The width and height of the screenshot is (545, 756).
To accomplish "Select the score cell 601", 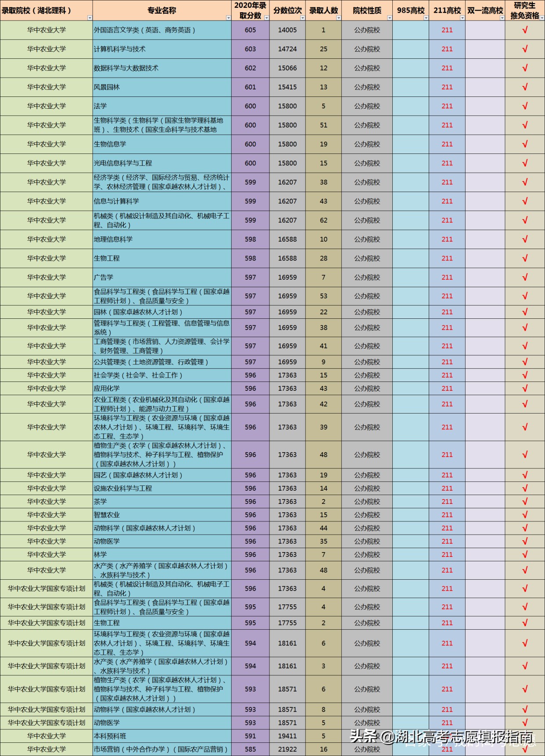I will tap(251, 87).
